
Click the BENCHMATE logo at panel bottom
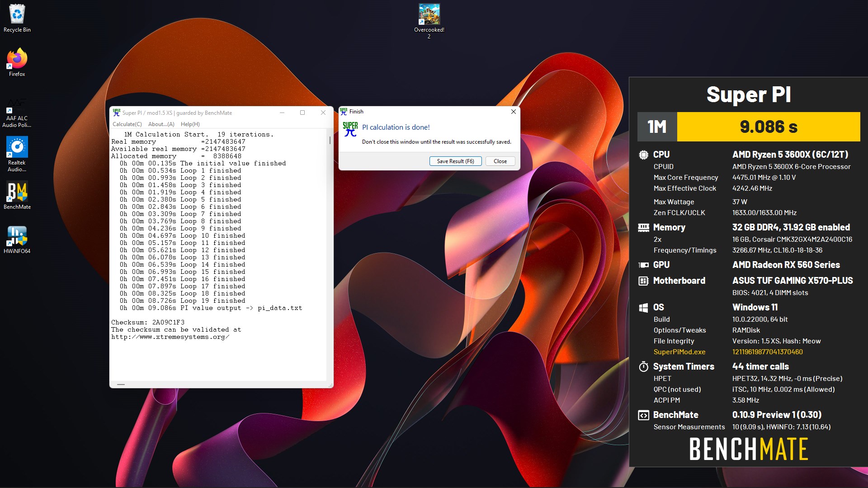(x=749, y=449)
